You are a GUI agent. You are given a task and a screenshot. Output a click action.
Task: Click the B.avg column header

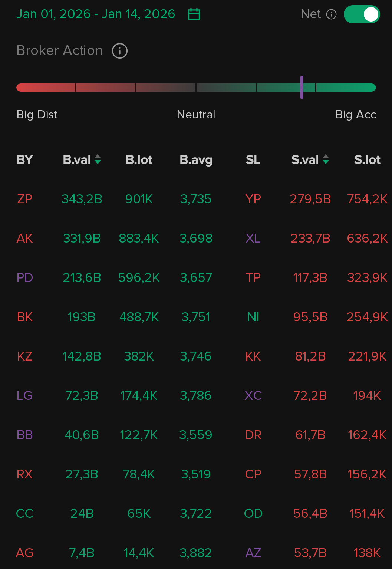(196, 160)
